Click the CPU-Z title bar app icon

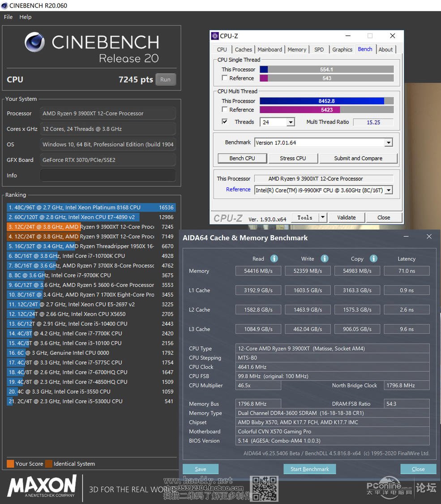tap(215, 36)
